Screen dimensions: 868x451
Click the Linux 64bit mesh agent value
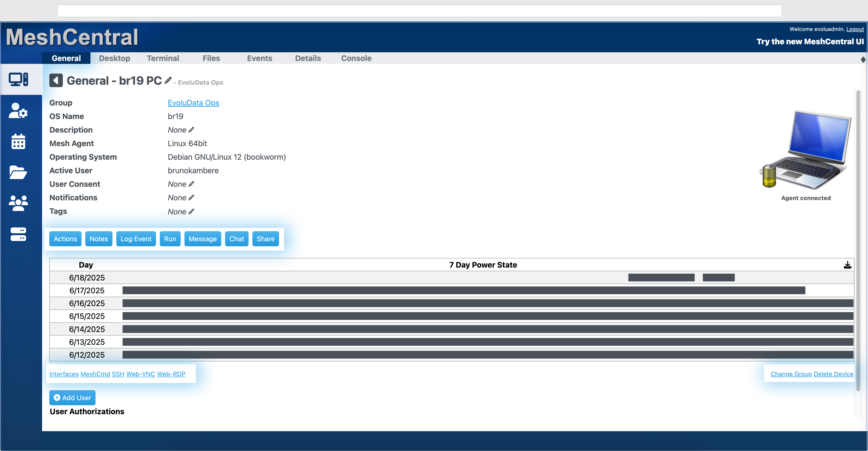tap(187, 143)
